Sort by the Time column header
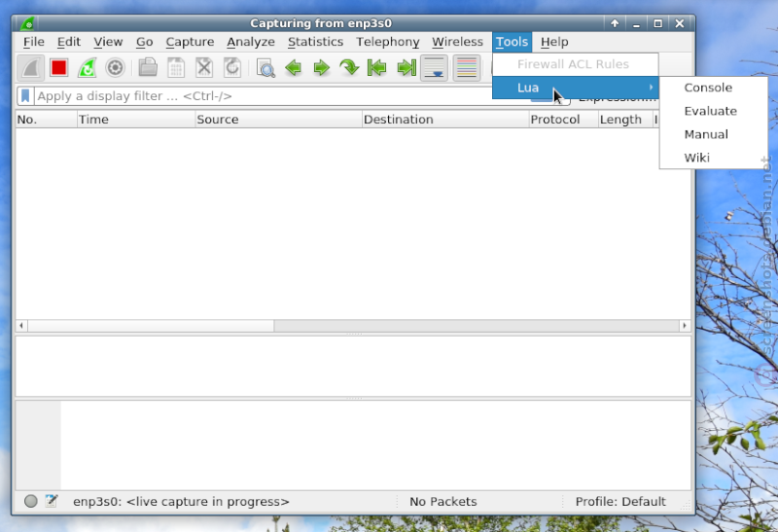This screenshot has height=532, width=778. pos(136,119)
